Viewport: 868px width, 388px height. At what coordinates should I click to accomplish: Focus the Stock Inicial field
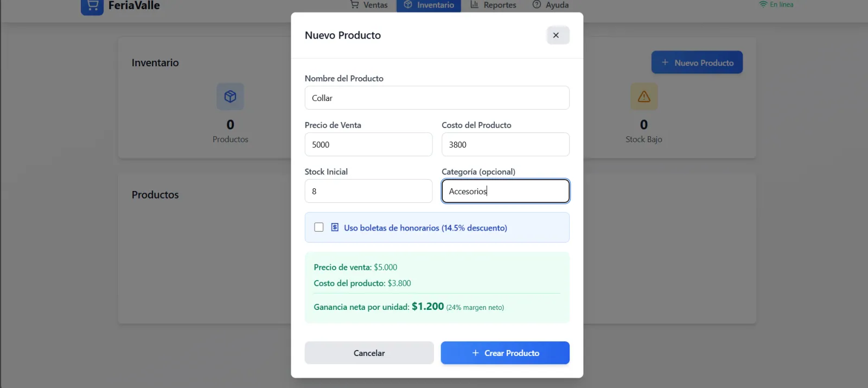click(x=368, y=192)
